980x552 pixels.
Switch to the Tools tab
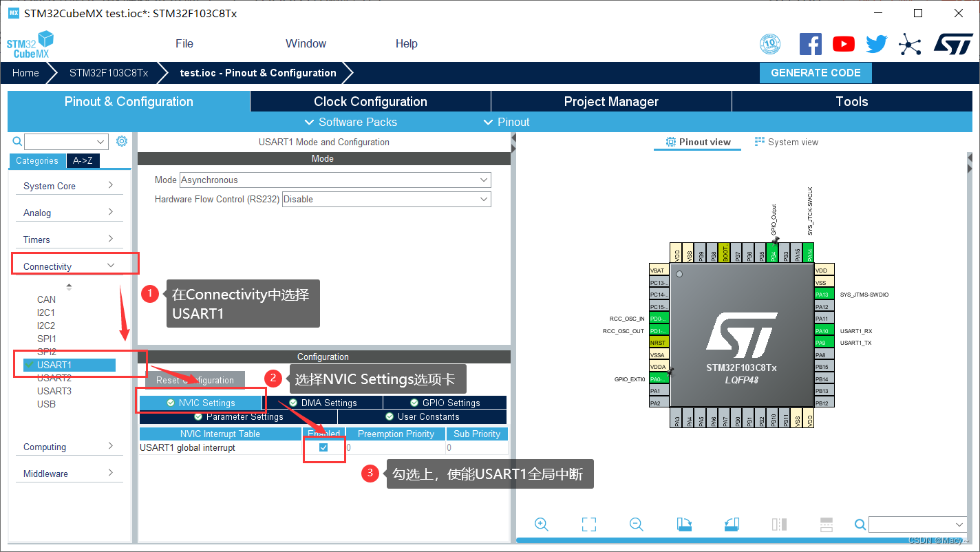point(852,101)
